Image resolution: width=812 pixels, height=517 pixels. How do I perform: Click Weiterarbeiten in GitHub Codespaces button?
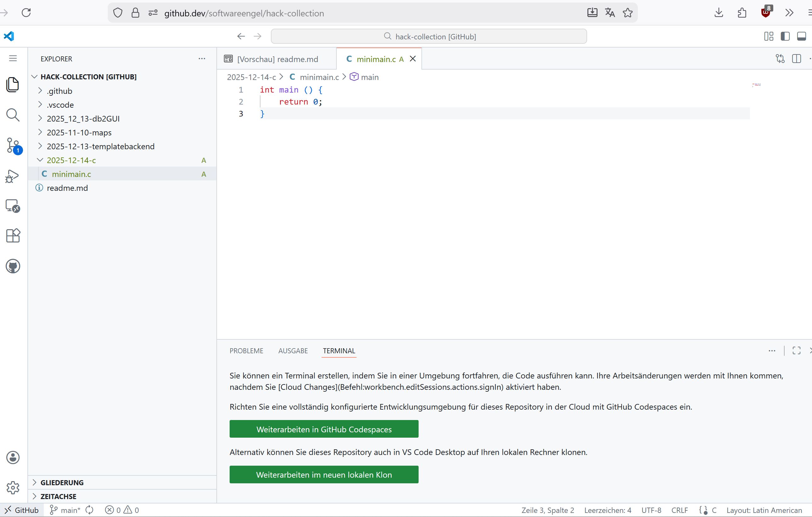tap(324, 429)
